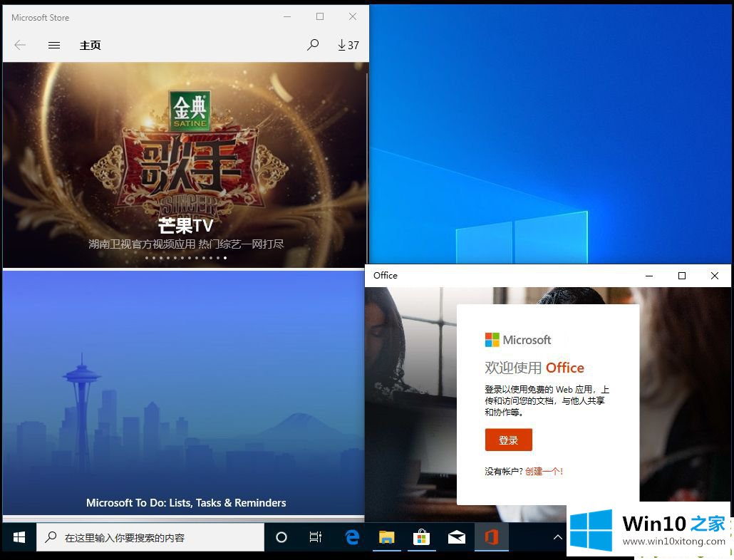
Task: Maximize the Office window
Action: pos(681,276)
